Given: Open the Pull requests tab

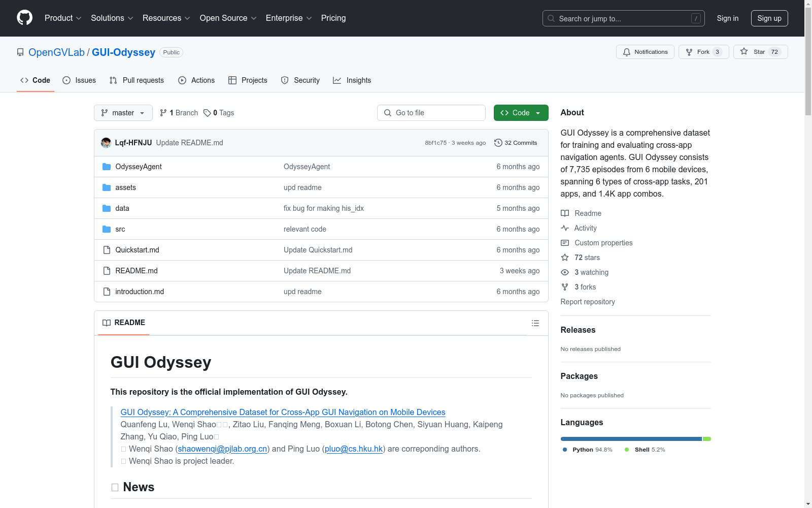Looking at the screenshot, I should point(137,80).
